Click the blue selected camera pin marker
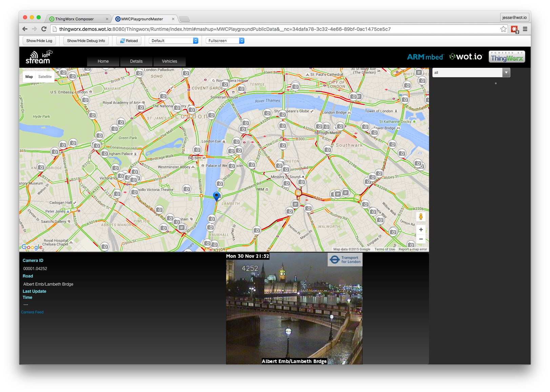The height and width of the screenshot is (392, 550). (217, 196)
